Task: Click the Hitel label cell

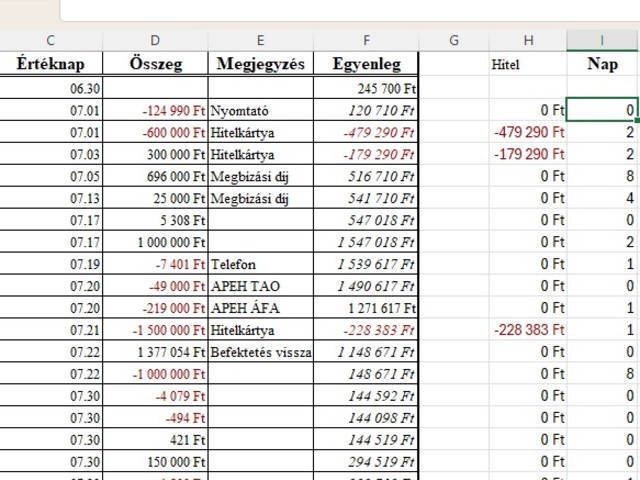Action: tap(528, 65)
